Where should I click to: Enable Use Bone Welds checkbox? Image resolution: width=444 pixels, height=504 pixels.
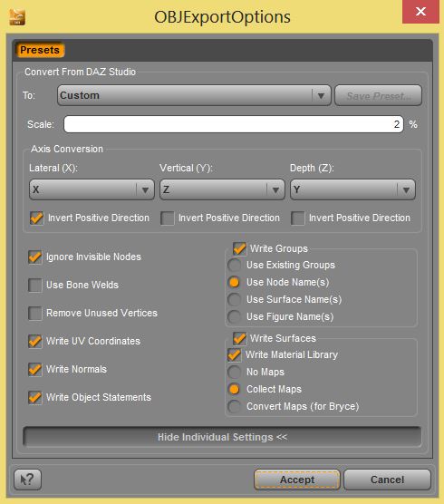pos(34,285)
